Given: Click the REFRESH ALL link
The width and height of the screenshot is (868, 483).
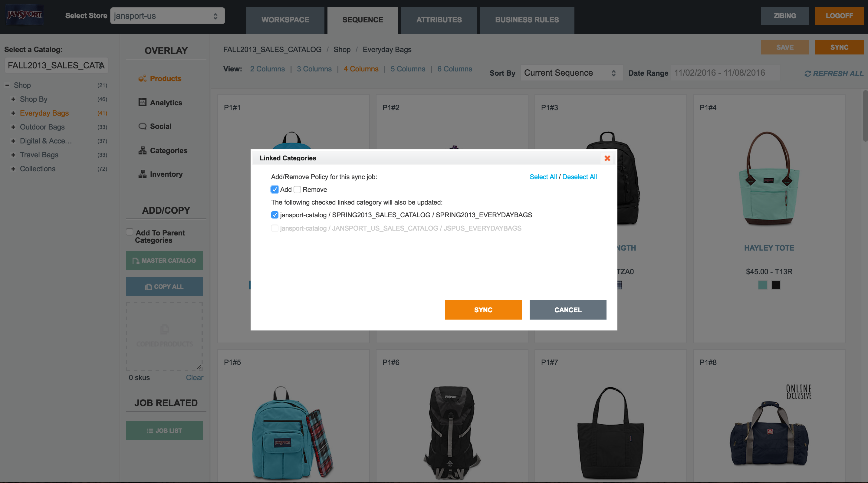Looking at the screenshot, I should click(x=834, y=74).
